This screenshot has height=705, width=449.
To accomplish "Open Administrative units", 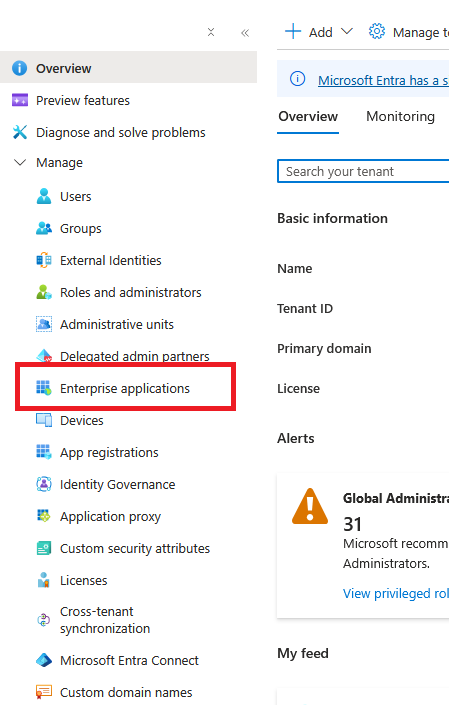I will [x=117, y=324].
